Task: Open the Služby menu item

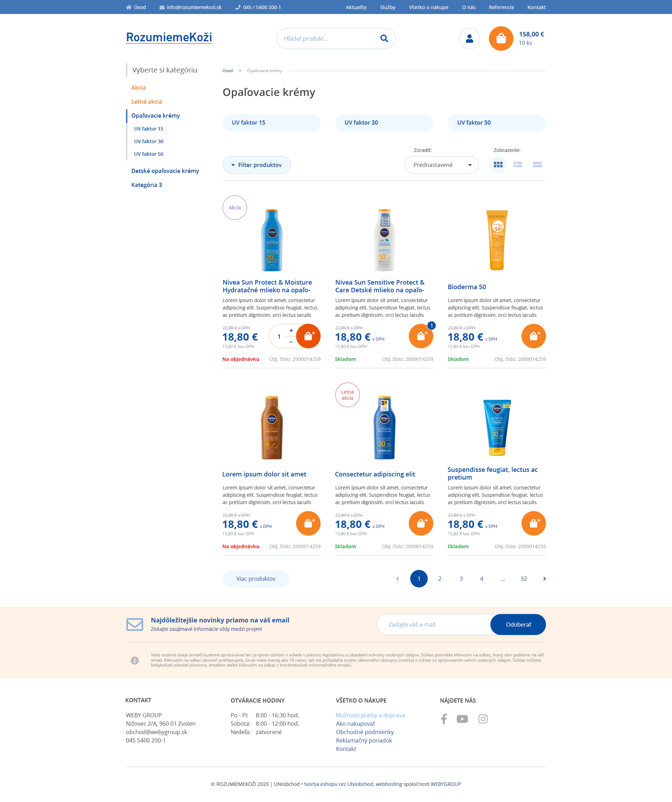Action: click(x=387, y=7)
